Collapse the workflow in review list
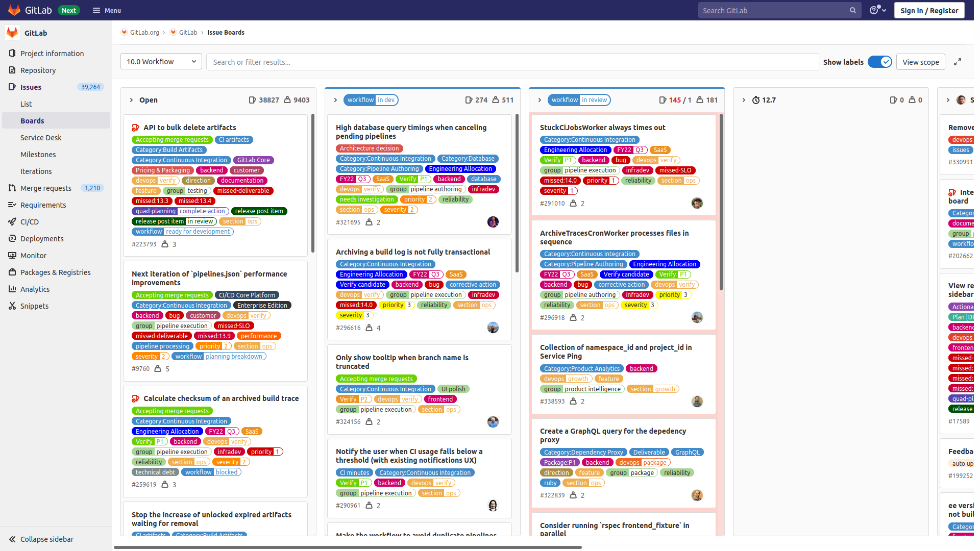 tap(540, 100)
